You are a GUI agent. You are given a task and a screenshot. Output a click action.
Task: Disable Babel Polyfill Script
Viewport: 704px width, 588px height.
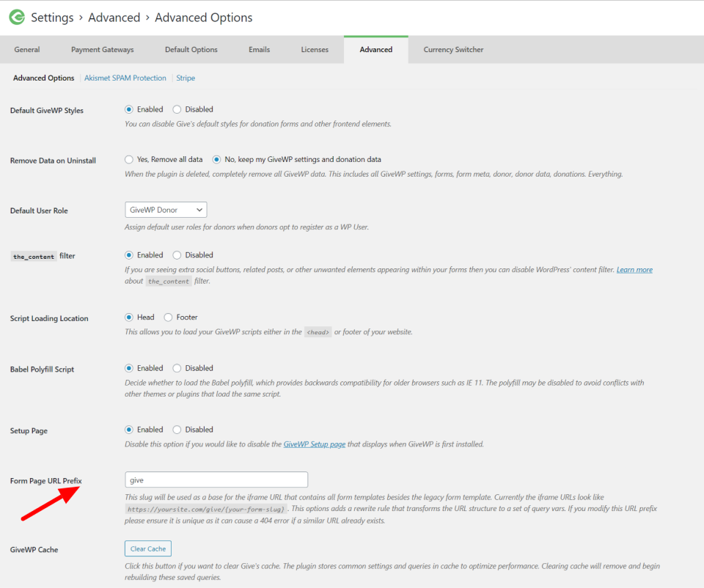[x=177, y=368]
